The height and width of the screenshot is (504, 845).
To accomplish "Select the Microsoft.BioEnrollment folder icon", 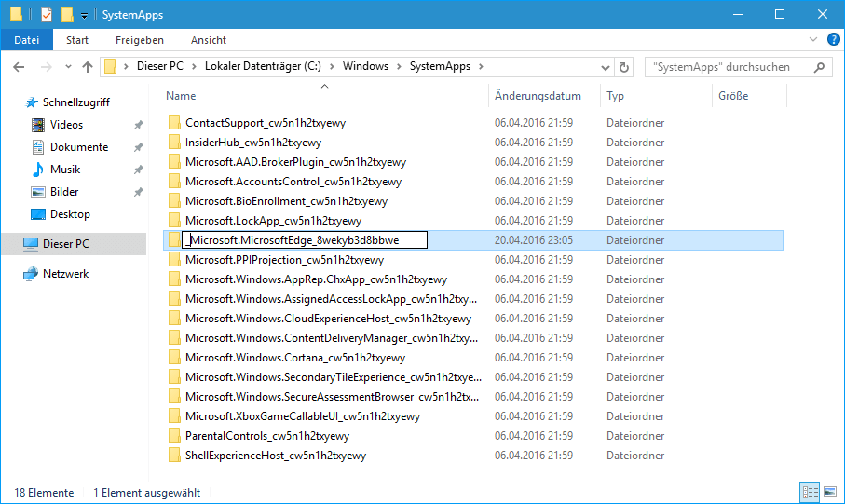I will [174, 201].
